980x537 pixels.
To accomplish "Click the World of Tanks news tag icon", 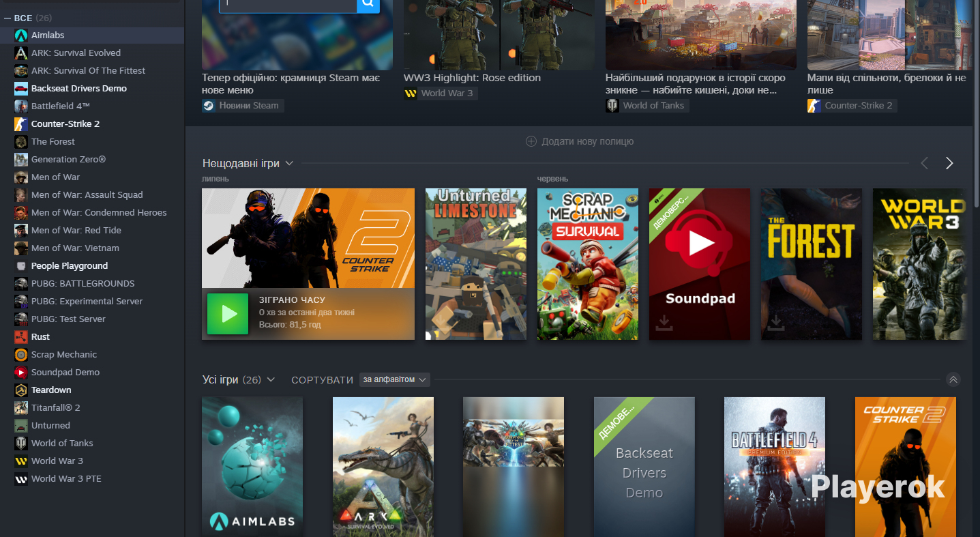I will (612, 106).
